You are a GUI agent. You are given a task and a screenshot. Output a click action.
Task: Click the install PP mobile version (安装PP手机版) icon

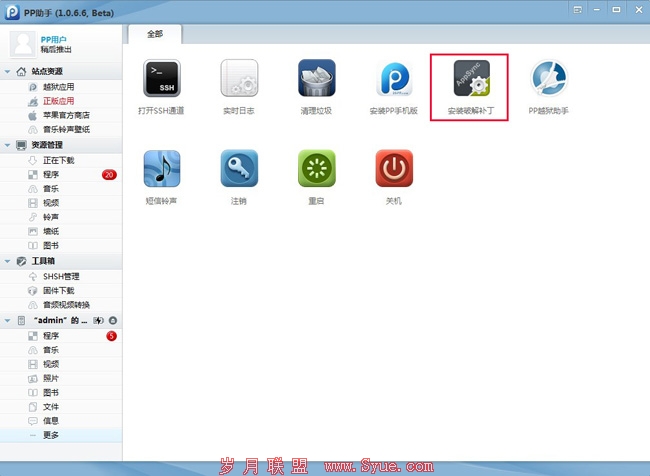(394, 78)
